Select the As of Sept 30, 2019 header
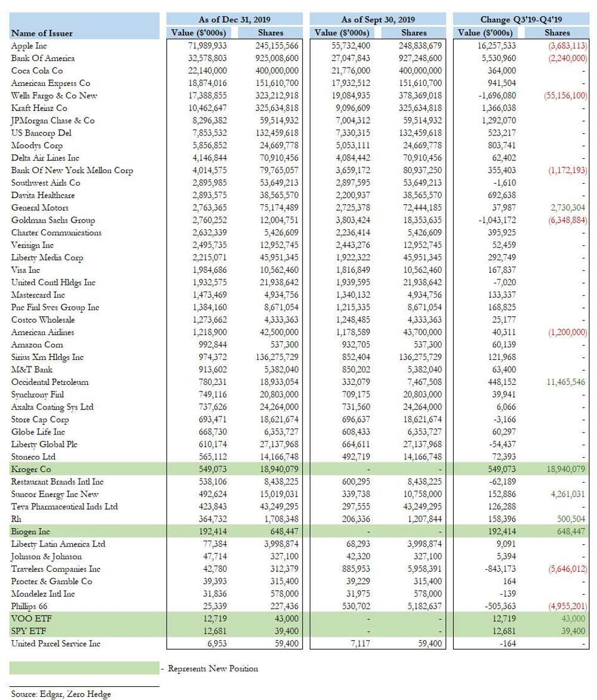The height and width of the screenshot is (700, 597). click(x=377, y=19)
